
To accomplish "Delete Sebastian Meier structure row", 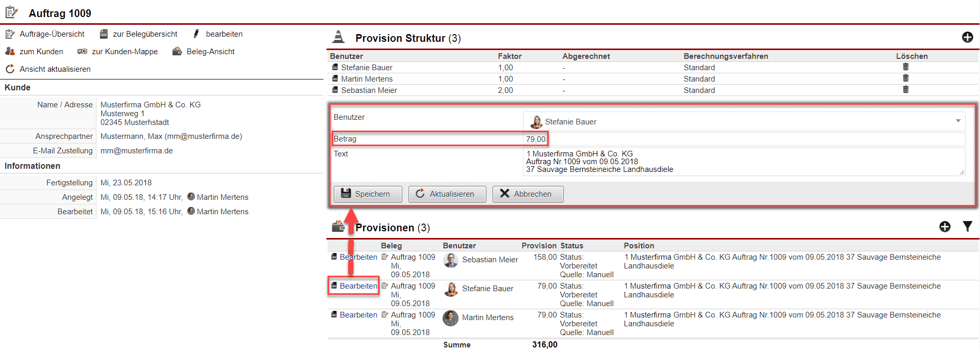I will 906,90.
